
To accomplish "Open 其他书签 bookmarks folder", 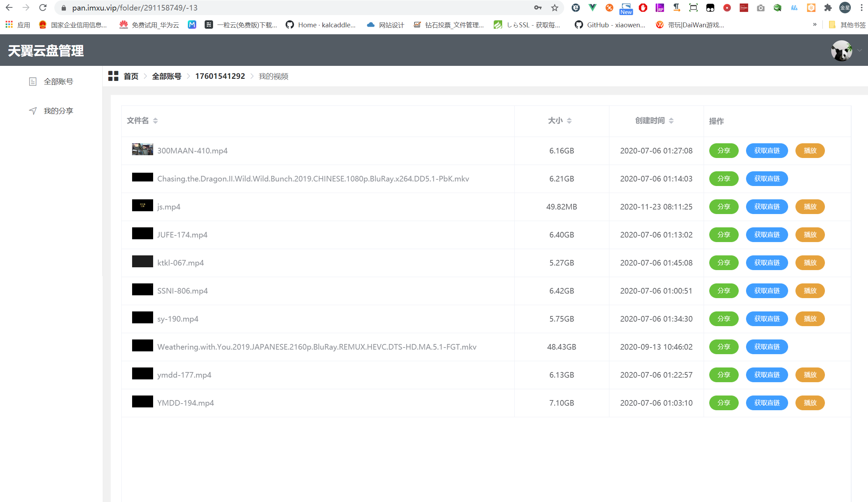I will [847, 25].
